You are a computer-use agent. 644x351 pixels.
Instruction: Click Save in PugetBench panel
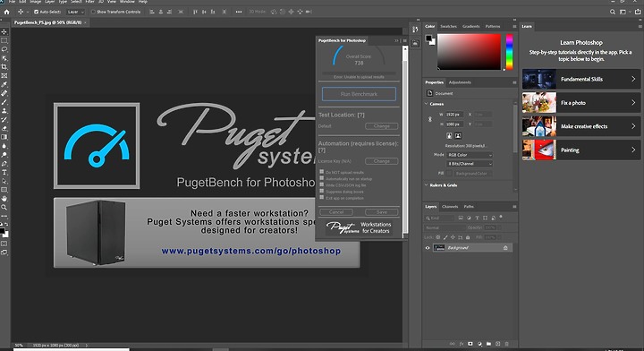[x=382, y=212]
